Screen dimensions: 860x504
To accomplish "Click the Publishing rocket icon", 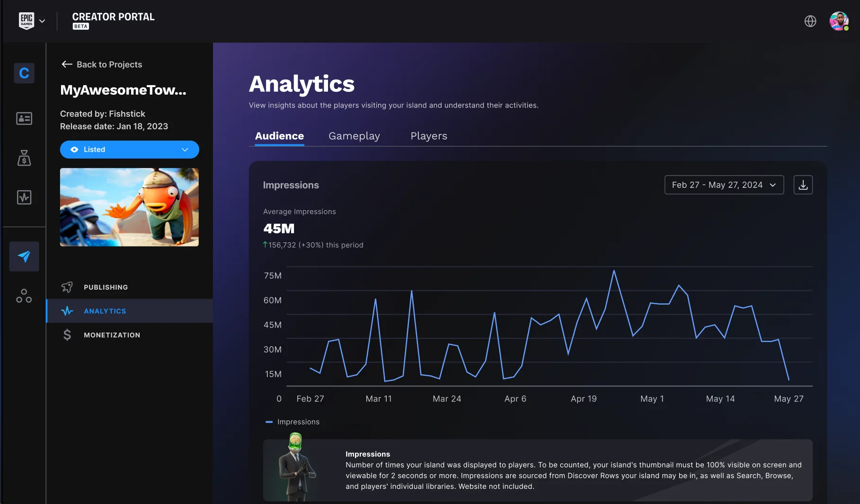I will 67,287.
